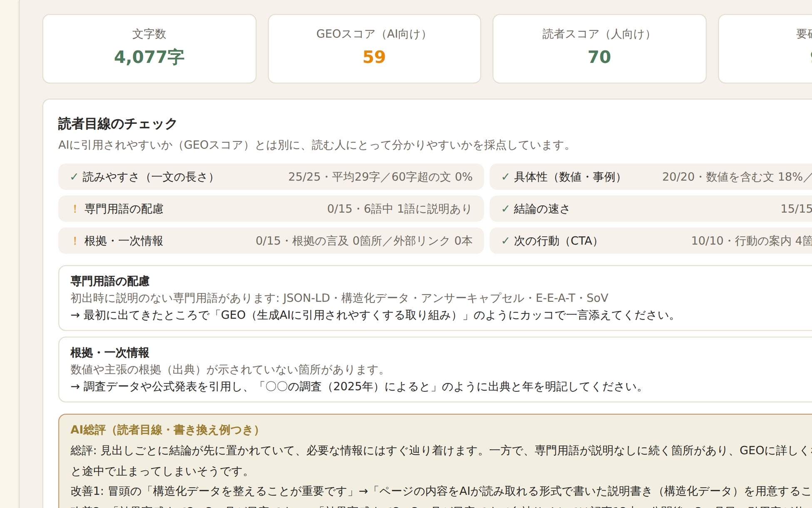Click the partially visible fourth score card

tap(765, 49)
